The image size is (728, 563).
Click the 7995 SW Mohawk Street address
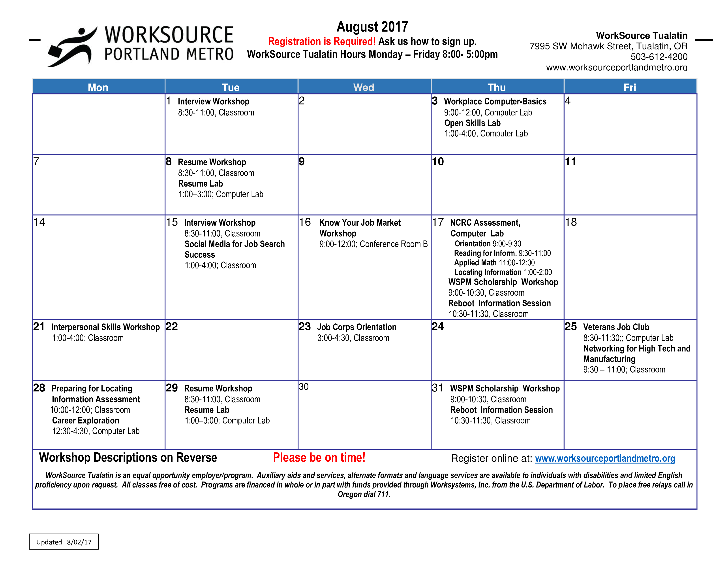(x=608, y=46)
